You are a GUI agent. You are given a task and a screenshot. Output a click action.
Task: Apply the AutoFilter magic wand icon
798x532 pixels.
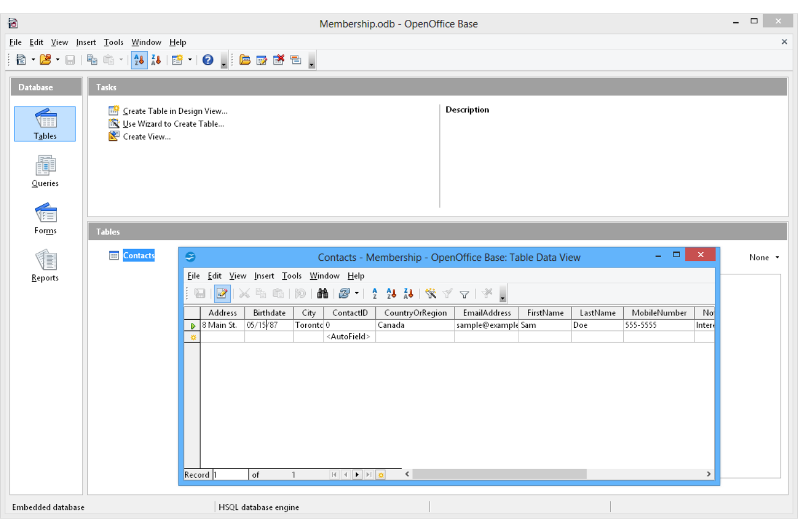(x=430, y=294)
